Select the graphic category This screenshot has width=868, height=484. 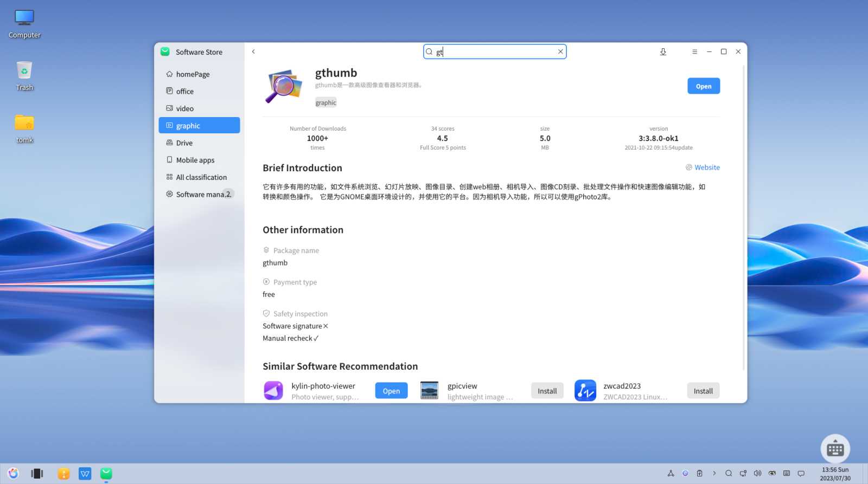tap(199, 125)
